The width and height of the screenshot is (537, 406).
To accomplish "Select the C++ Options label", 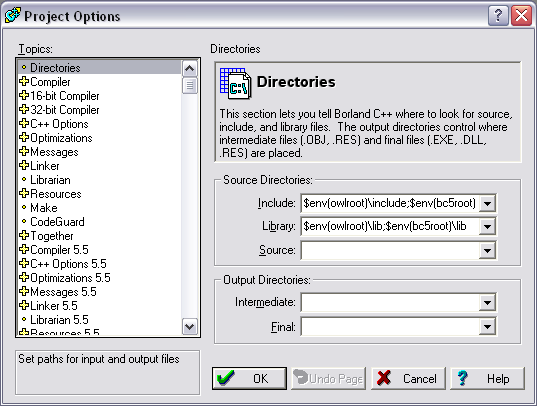I will [59, 124].
